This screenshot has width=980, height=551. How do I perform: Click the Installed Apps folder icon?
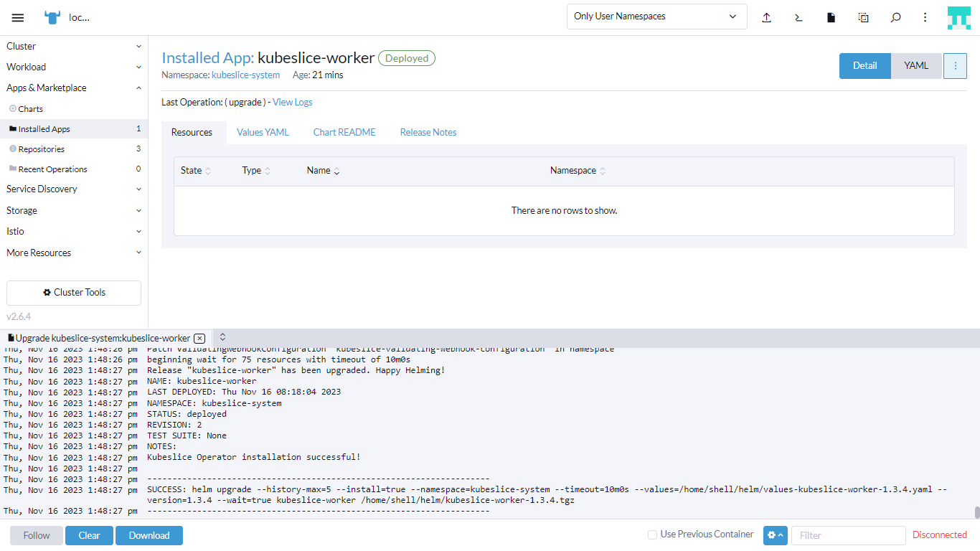(12, 128)
